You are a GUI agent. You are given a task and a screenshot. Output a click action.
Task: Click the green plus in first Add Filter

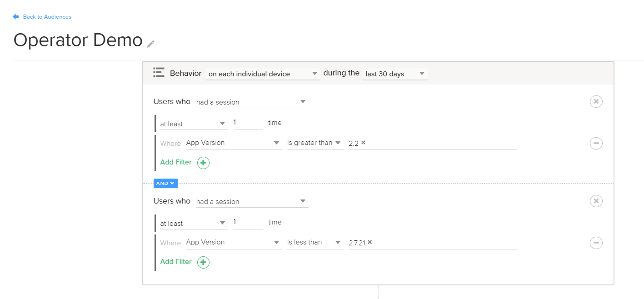point(203,163)
